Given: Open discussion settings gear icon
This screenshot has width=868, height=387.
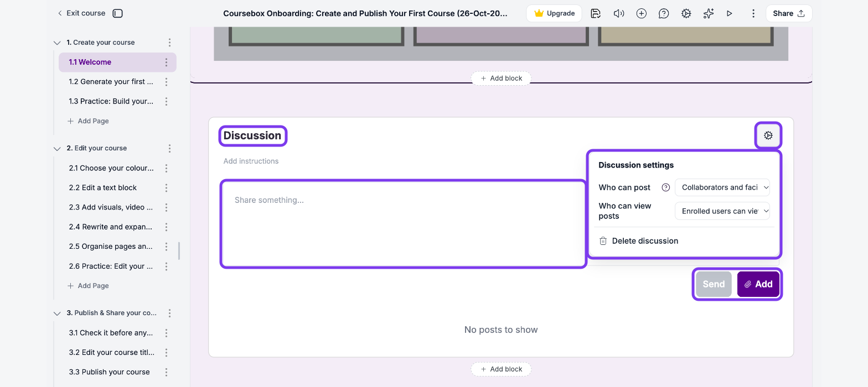Looking at the screenshot, I should click(x=768, y=135).
